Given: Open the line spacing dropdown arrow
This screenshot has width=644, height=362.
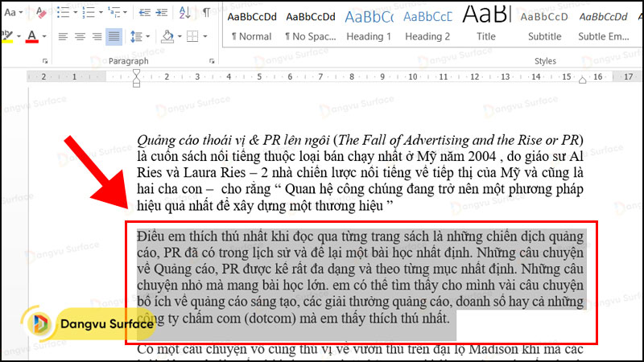Looking at the screenshot, I should (x=148, y=36).
